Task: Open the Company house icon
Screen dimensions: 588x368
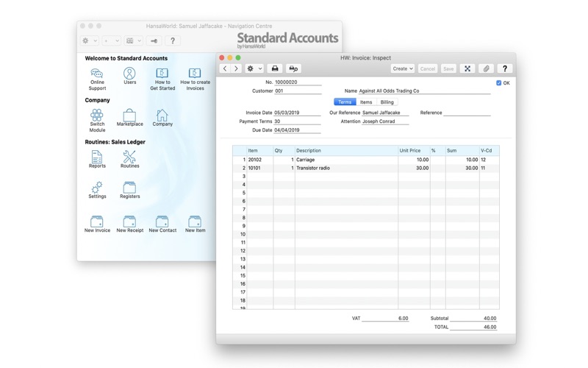Action: [162, 118]
